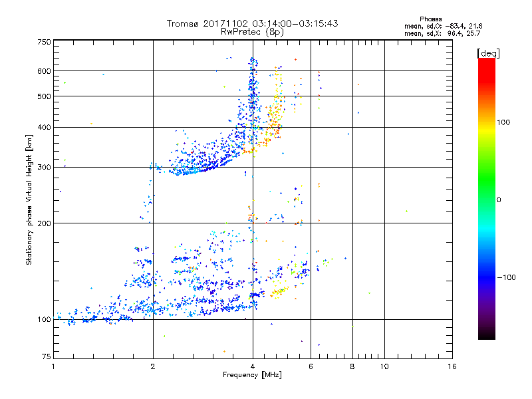The width and height of the screenshot is (532, 399).
Task: Click the y-axis tick label '500'
Action: click(x=45, y=96)
